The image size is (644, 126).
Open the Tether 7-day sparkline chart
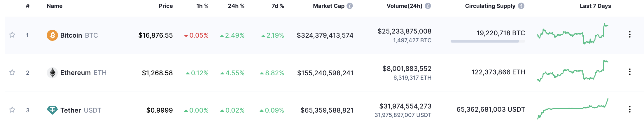pyautogui.click(x=573, y=109)
